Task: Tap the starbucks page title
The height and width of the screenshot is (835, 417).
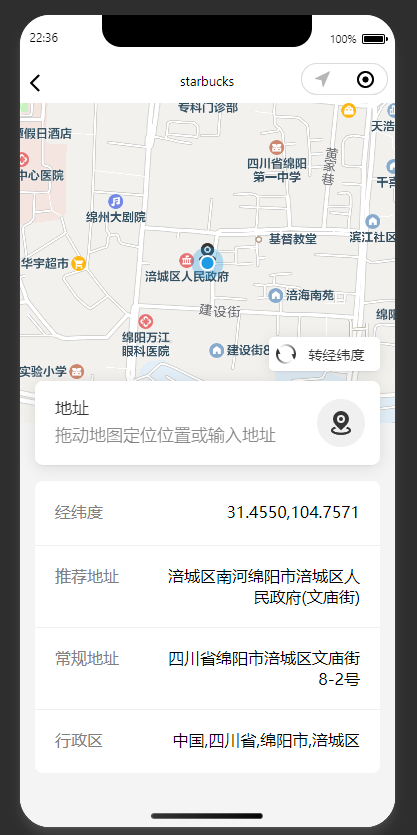Action: pyautogui.click(x=207, y=81)
